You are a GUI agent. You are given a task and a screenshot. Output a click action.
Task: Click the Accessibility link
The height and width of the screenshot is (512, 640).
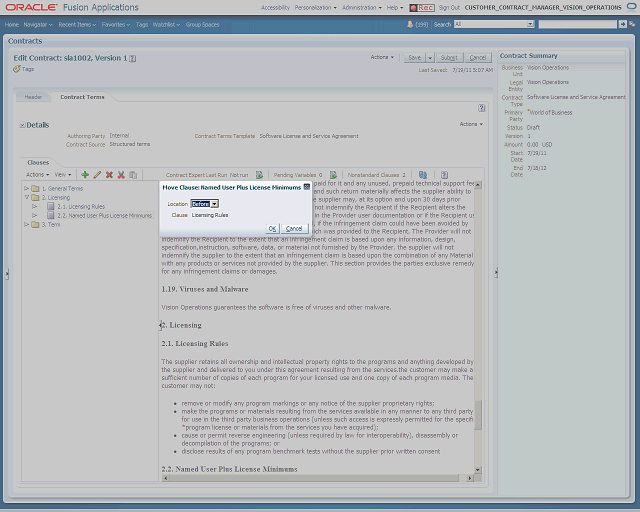coord(276,8)
